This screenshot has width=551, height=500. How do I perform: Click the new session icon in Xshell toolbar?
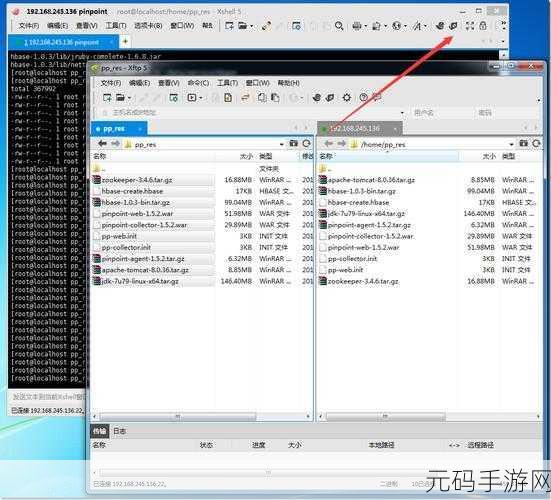[x=229, y=26]
